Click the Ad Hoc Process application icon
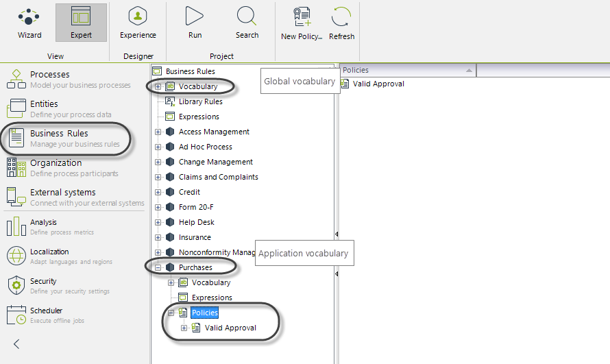Screen dimensions: 610x364 pos(170,147)
